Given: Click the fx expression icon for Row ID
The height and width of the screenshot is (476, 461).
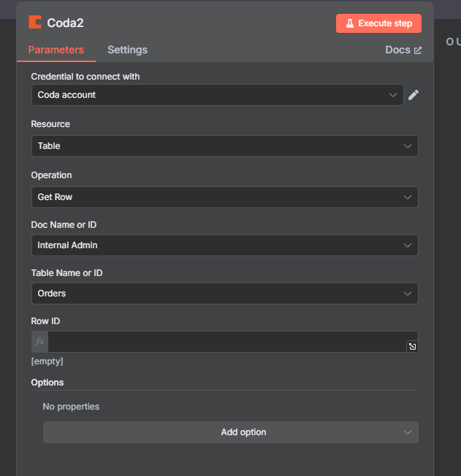Looking at the screenshot, I should coord(39,342).
